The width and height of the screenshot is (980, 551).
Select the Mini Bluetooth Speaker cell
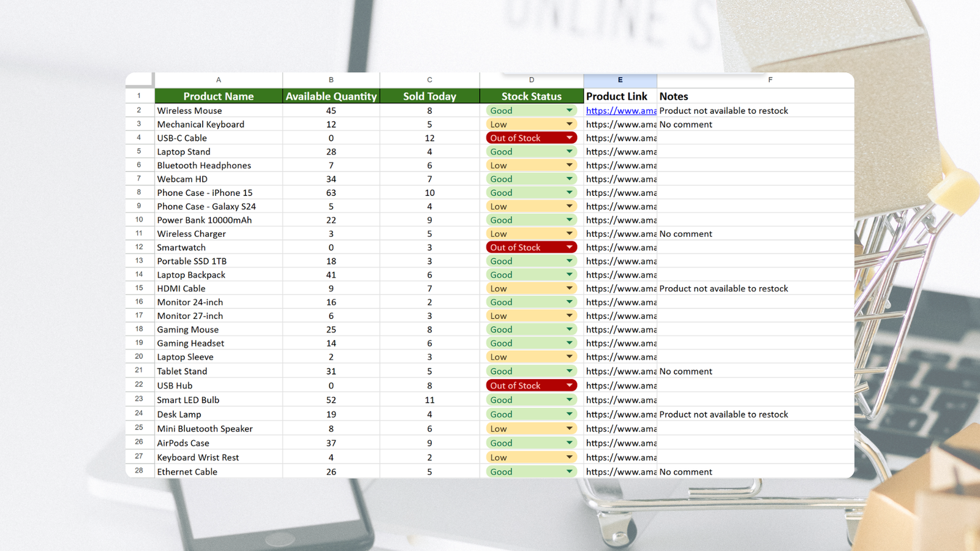tap(219, 429)
